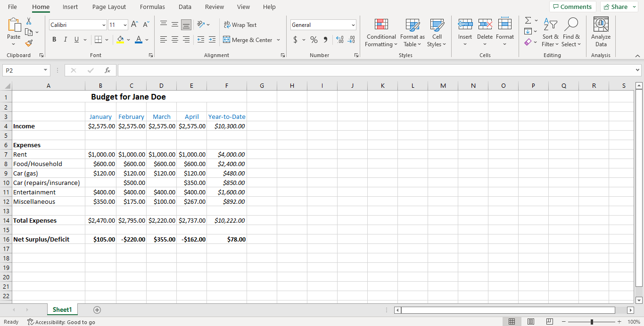Image resolution: width=644 pixels, height=326 pixels.
Task: Increase decimal places
Action: 340,40
